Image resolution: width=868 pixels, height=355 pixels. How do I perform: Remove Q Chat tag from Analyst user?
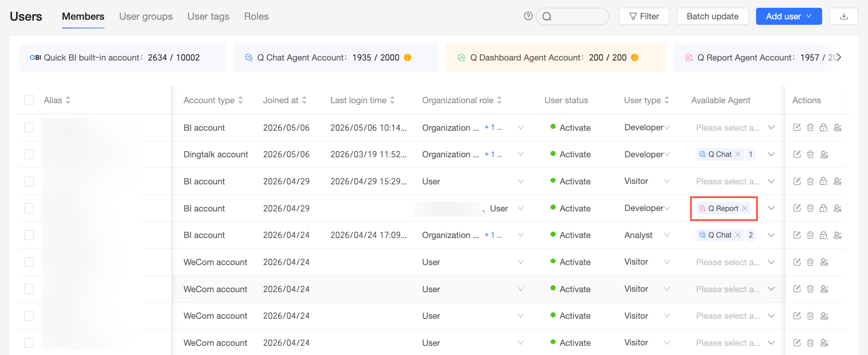click(x=738, y=235)
